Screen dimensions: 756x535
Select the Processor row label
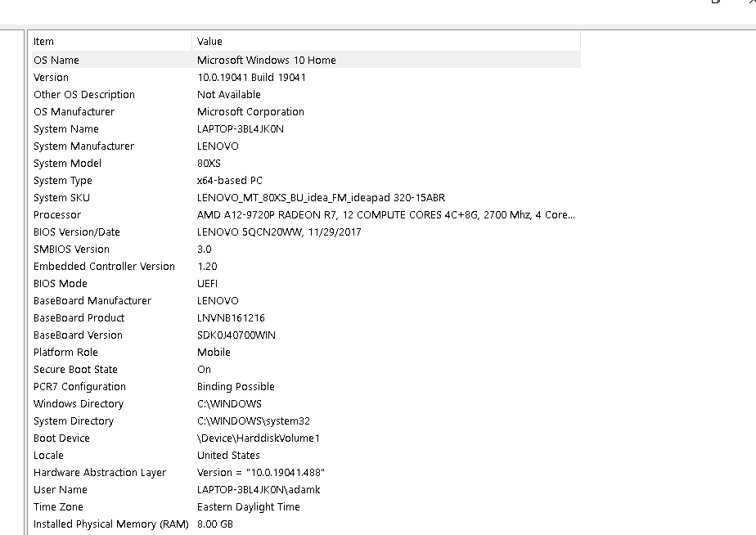[57, 215]
